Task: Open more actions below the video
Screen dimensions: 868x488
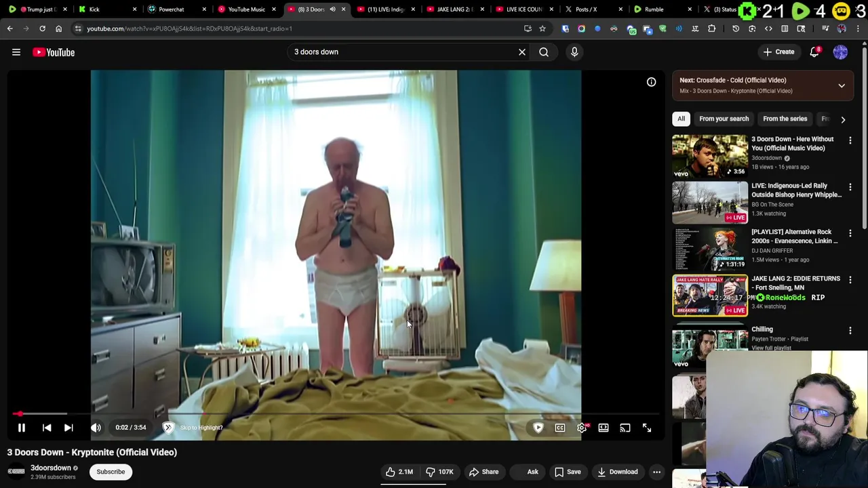Action: coord(656,472)
